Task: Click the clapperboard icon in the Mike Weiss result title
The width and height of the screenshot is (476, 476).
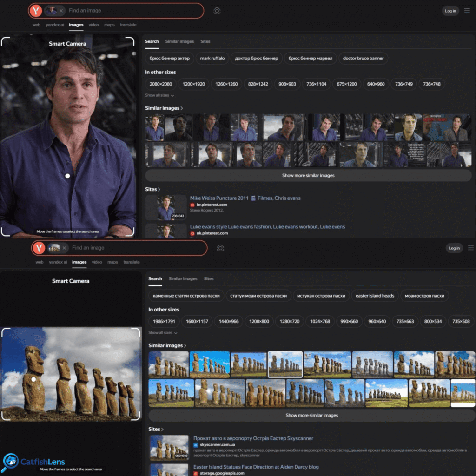Action: click(253, 198)
